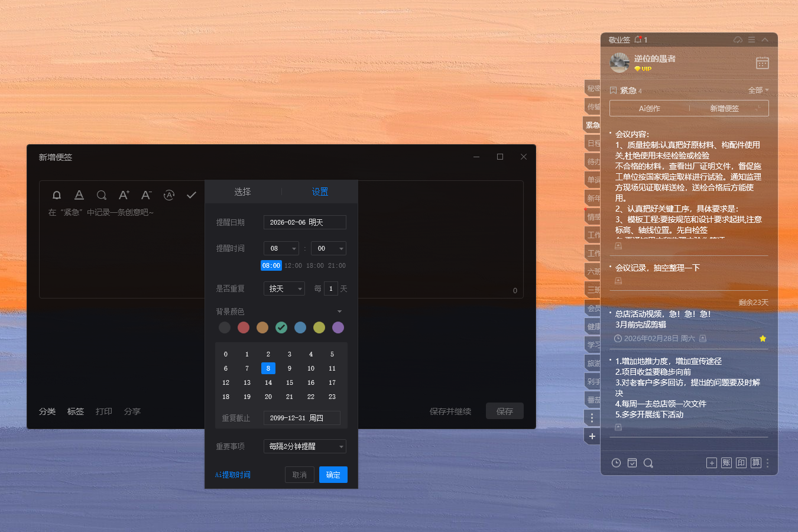This screenshot has height=532, width=798.
Task: Open the 全部 filter dropdown above the notes
Action: 757,90
